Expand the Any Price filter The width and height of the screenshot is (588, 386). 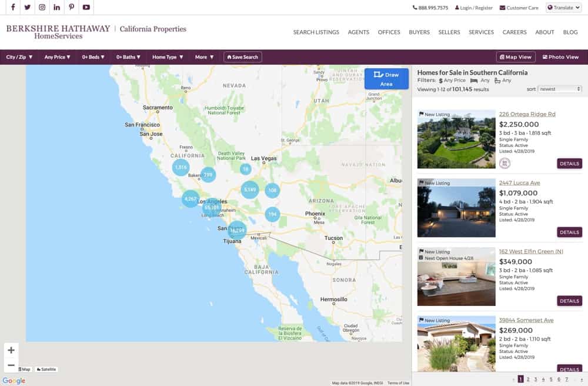point(57,57)
